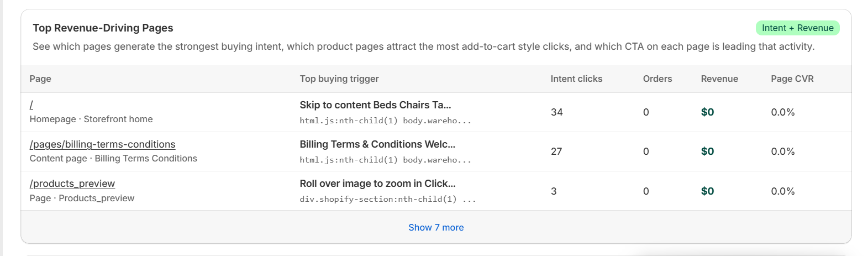Click the homepage row's $0 revenue value

coord(707,112)
